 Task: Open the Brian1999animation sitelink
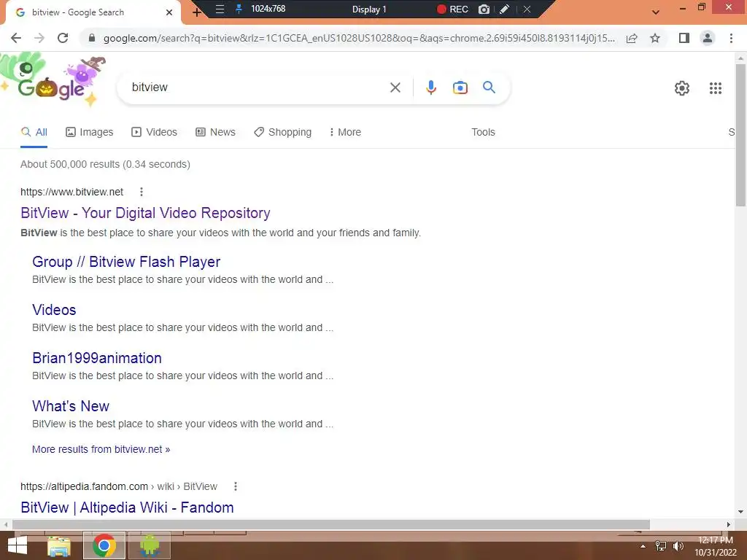click(x=97, y=357)
